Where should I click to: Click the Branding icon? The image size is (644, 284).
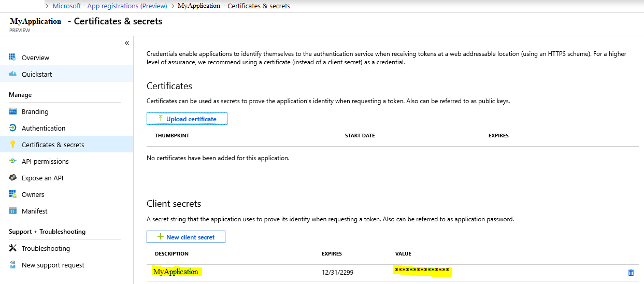pos(13,111)
